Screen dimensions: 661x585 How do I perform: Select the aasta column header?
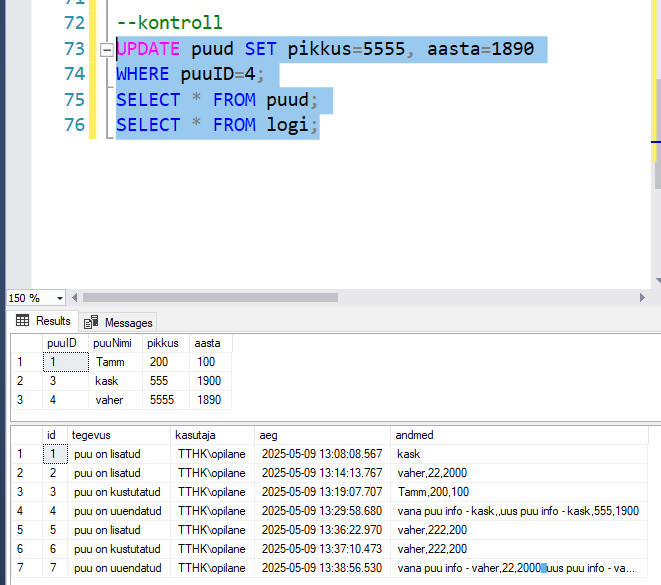[x=207, y=343]
